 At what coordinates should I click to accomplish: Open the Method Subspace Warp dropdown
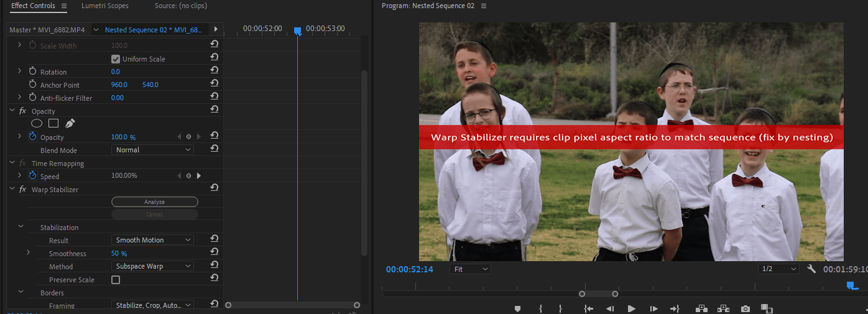153,266
